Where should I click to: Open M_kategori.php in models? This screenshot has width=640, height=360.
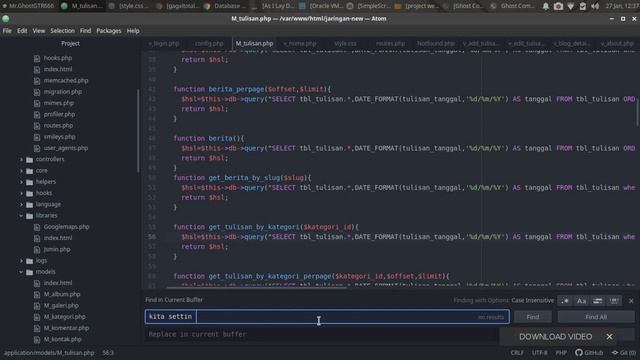coord(64,317)
